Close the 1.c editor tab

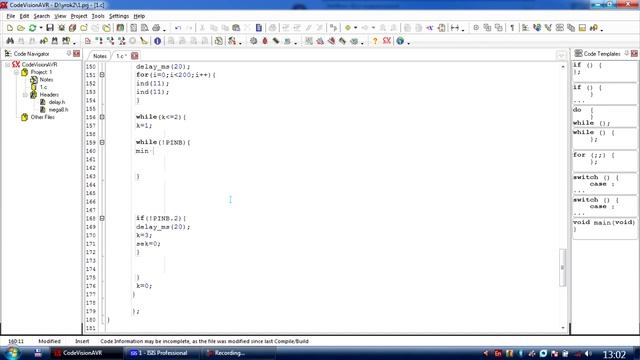pos(135,56)
